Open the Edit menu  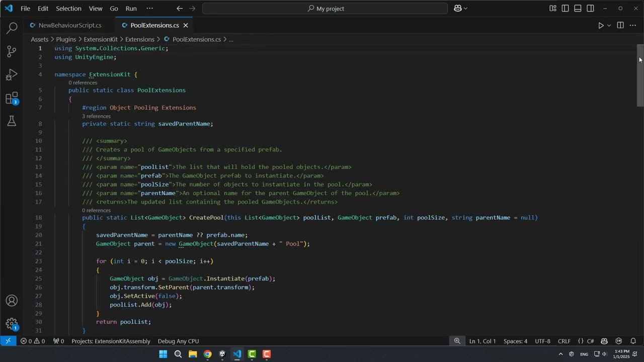[x=43, y=9]
